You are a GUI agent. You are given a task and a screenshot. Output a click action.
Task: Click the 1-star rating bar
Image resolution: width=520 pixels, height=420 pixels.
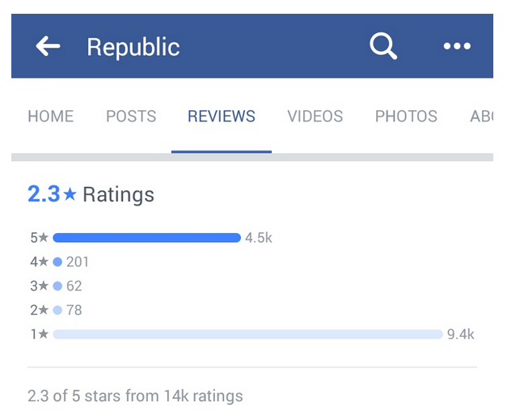pos(247,334)
